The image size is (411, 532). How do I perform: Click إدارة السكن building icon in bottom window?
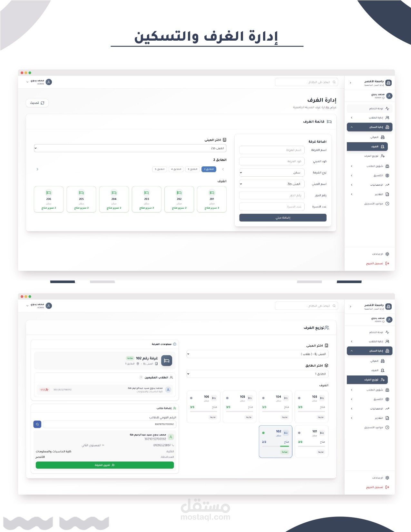pyautogui.click(x=387, y=351)
